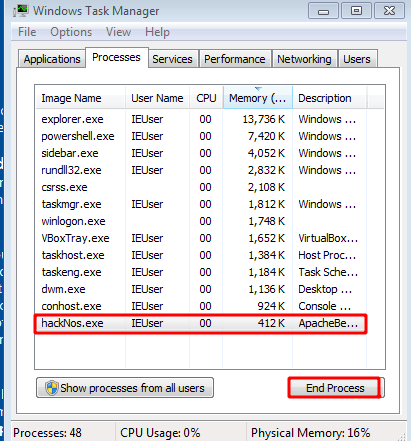Select the winlogon.exe process
The width and height of the screenshot is (411, 441).
coord(200,221)
